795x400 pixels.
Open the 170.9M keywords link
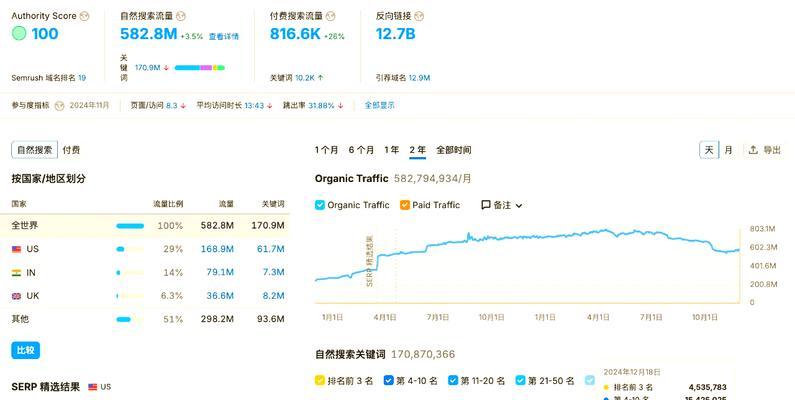(x=148, y=67)
